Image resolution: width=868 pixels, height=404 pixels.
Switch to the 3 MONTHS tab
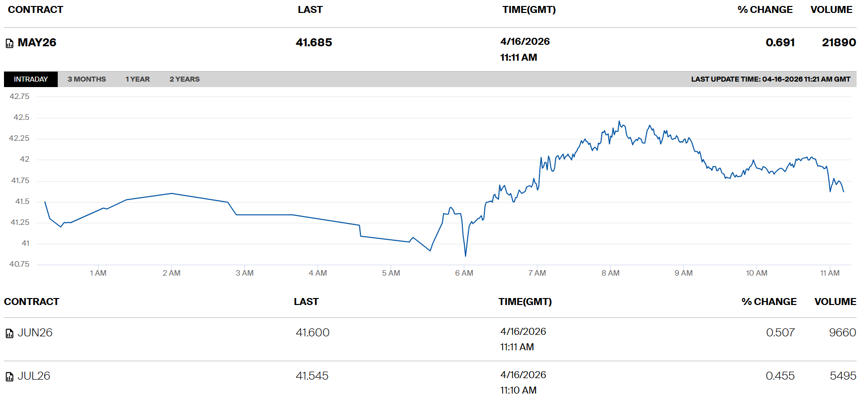pos(87,79)
